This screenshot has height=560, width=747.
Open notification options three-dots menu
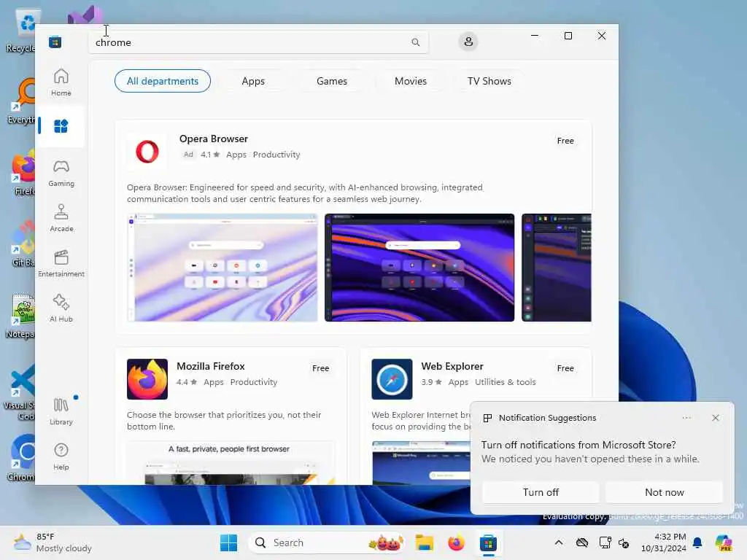pyautogui.click(x=686, y=418)
